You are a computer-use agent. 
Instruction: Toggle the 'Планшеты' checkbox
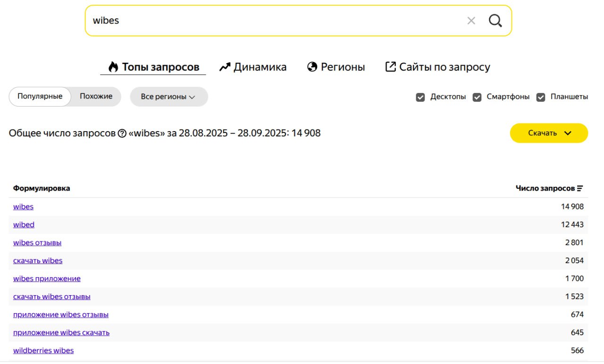coord(541,97)
